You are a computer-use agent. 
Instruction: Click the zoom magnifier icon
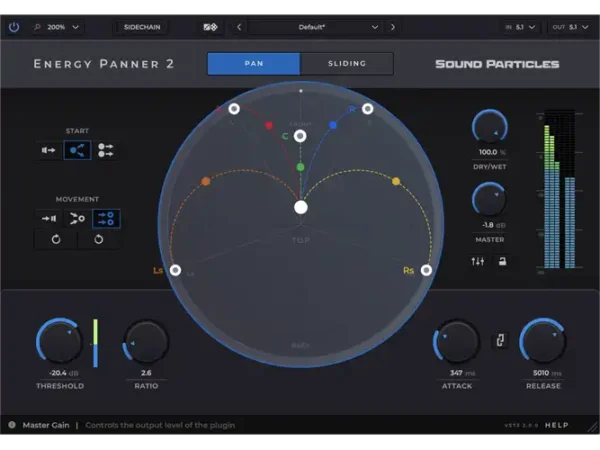click(38, 27)
